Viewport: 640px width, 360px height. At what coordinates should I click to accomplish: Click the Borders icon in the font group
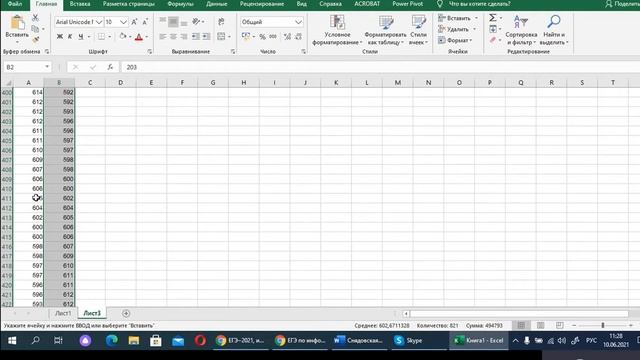[101, 37]
